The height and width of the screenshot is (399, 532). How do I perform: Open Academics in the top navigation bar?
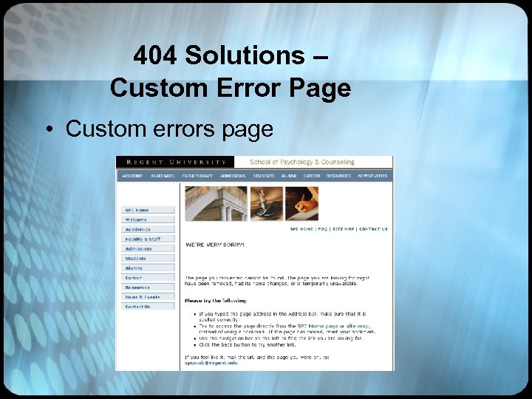(163, 176)
